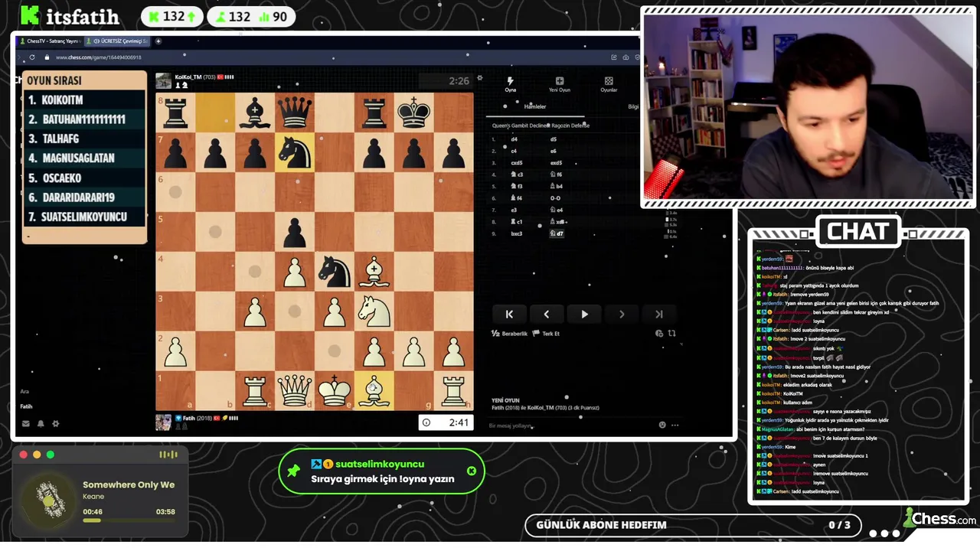Click SUATSELIMKOYUNCU in queue list
The width and height of the screenshot is (980, 551).
[x=84, y=217]
